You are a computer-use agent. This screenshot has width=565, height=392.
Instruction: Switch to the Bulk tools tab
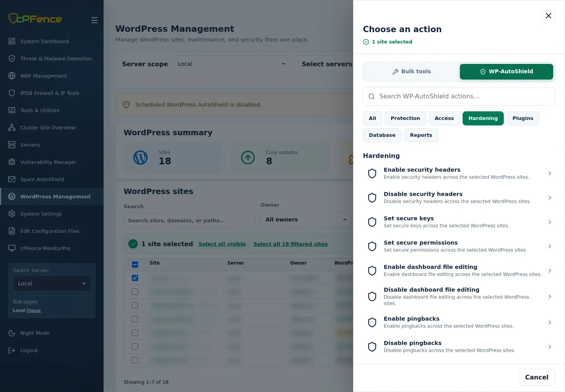(x=412, y=71)
